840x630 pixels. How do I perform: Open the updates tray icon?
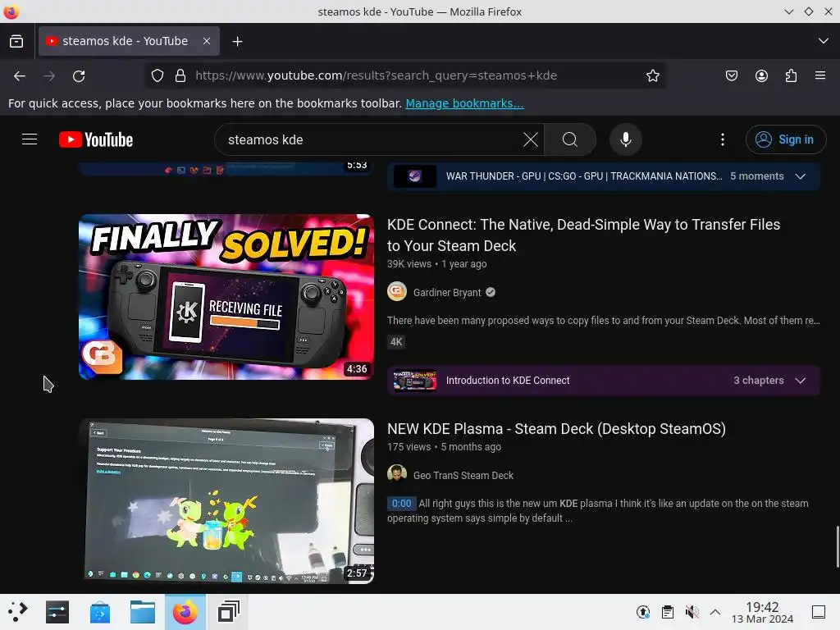tap(643, 612)
